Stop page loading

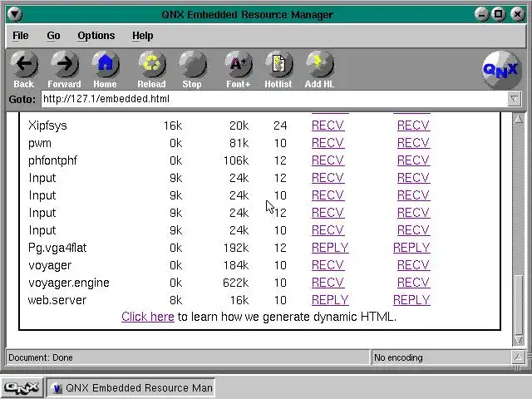pyautogui.click(x=192, y=70)
